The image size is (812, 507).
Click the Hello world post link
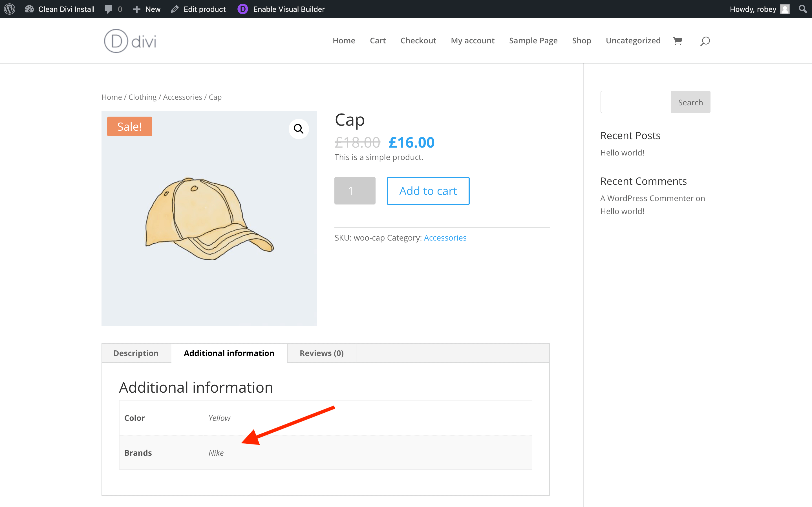coord(622,152)
